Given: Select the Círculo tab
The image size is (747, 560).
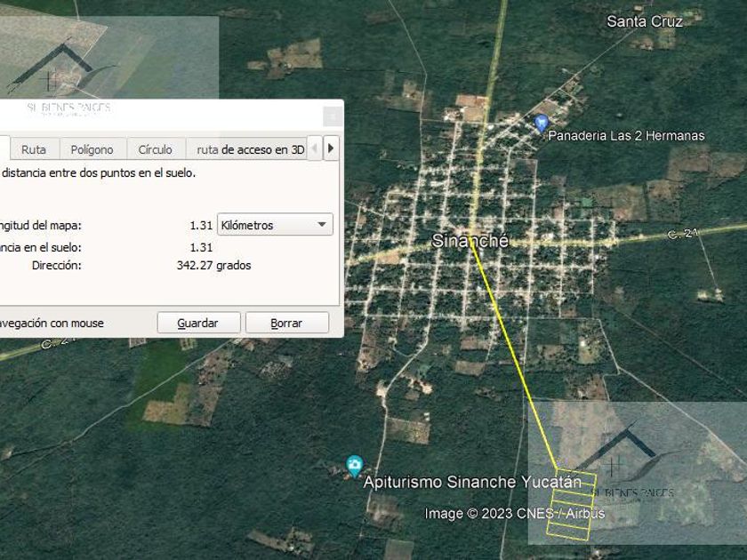Looking at the screenshot, I should point(156,149).
